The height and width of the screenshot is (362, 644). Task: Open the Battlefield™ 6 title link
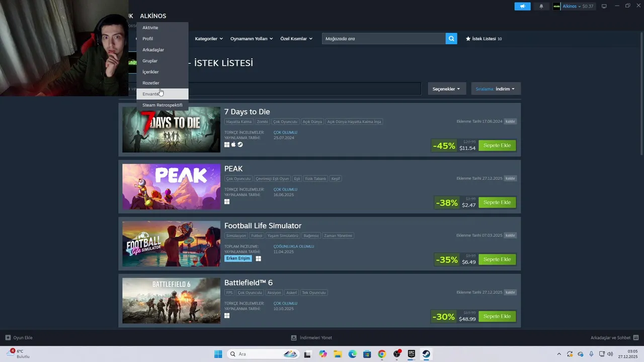pos(249,283)
